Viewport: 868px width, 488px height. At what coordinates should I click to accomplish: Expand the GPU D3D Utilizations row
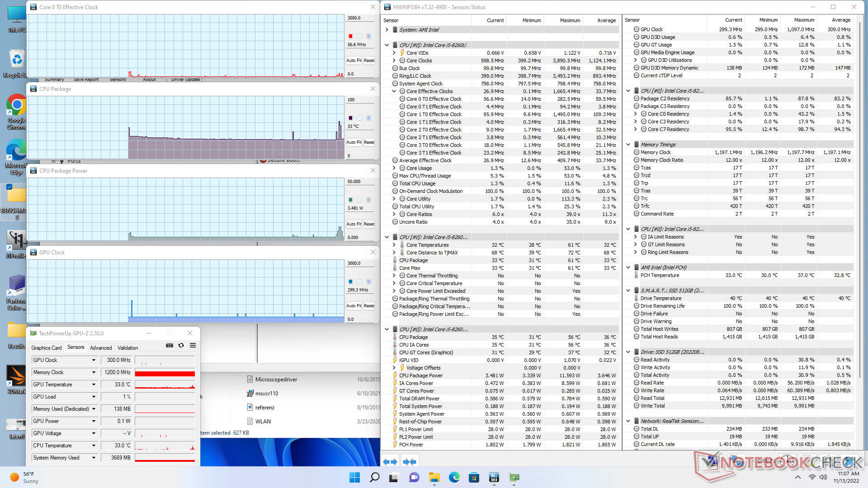635,60
